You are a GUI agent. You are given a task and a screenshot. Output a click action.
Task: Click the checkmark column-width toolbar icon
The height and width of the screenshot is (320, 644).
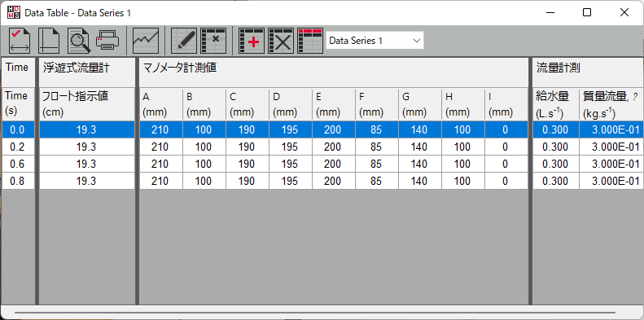click(20, 41)
